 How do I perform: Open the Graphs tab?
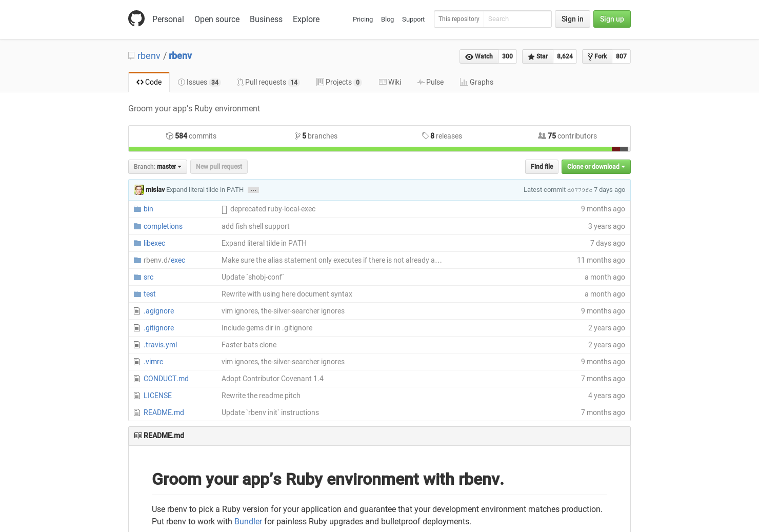(x=477, y=82)
